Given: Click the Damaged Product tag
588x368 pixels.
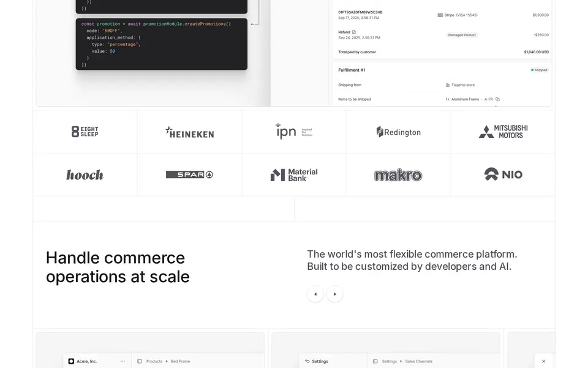Looking at the screenshot, I should point(462,35).
